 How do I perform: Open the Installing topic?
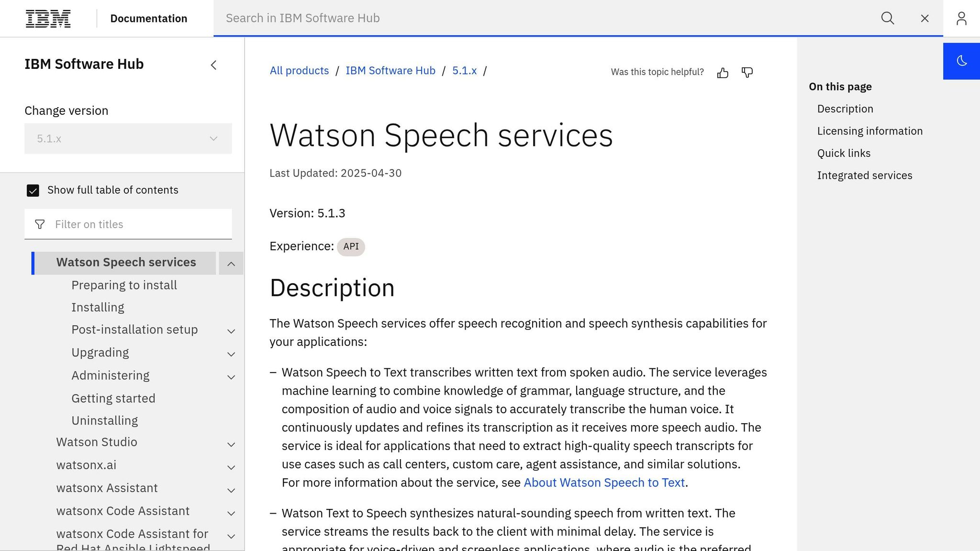(98, 307)
